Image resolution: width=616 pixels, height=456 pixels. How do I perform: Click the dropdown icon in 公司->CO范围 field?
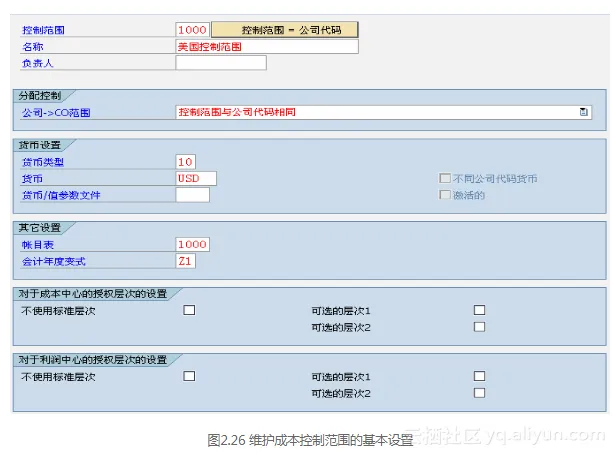click(583, 112)
